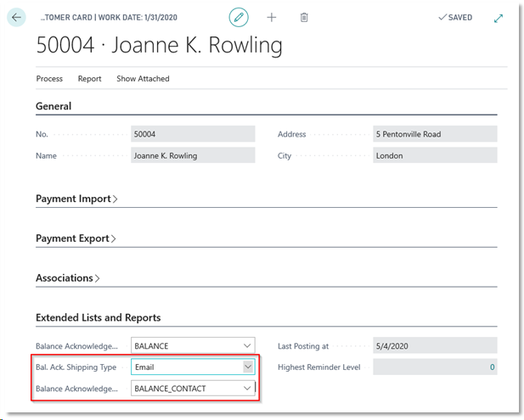The height and width of the screenshot is (420, 524).
Task: Click the plus icon to add new
Action: tap(272, 17)
